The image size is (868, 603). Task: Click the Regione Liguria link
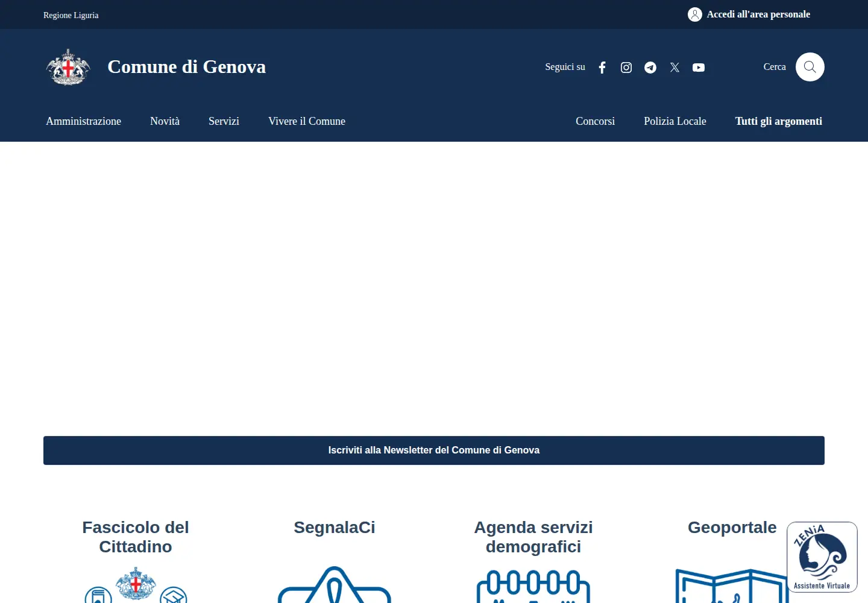[71, 15]
